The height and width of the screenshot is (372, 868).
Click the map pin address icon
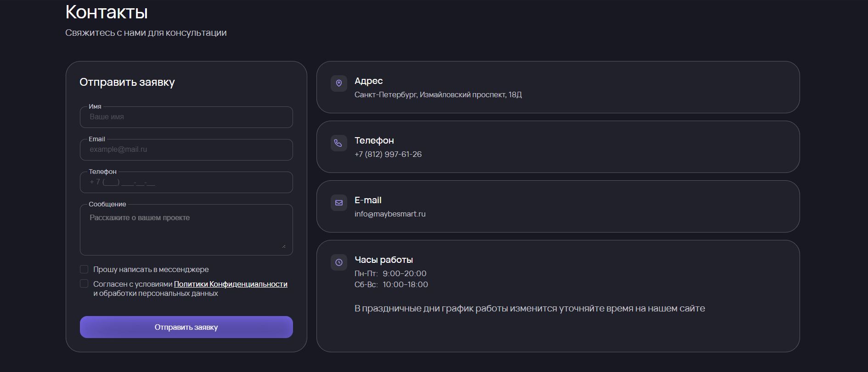point(339,83)
